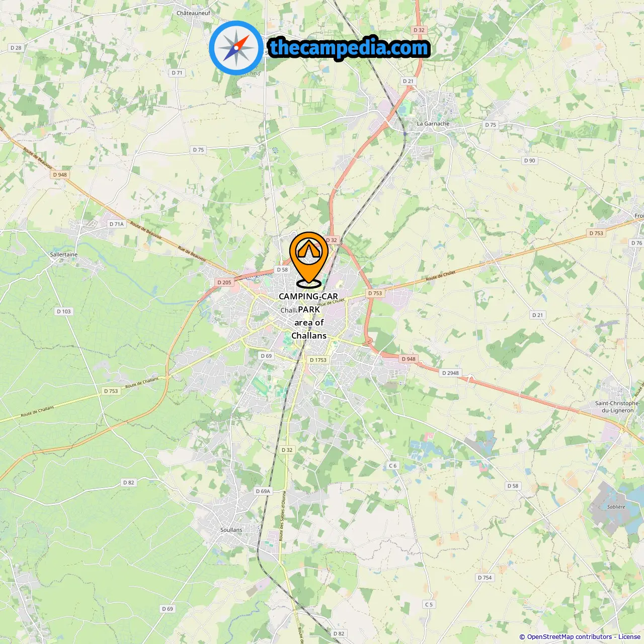Open the License link in attribution
The height and width of the screenshot is (644, 644).
(x=629, y=637)
